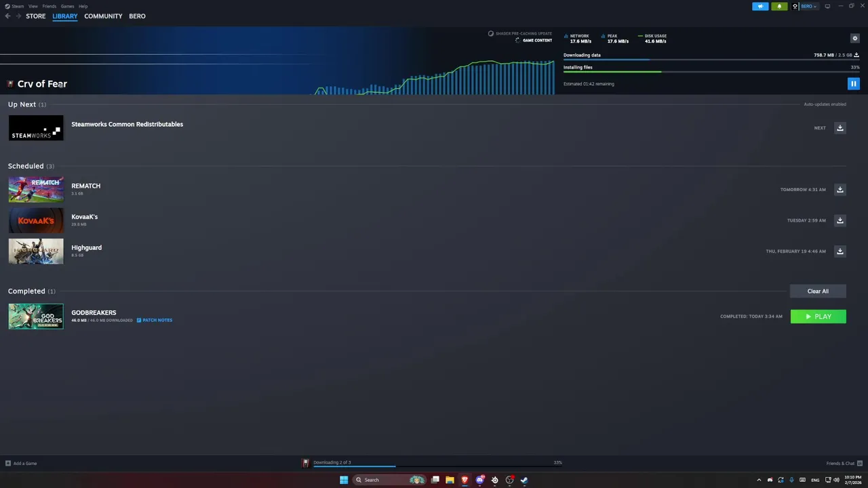
Task: Open the KovaaK's thumbnail
Action: [x=36, y=220]
